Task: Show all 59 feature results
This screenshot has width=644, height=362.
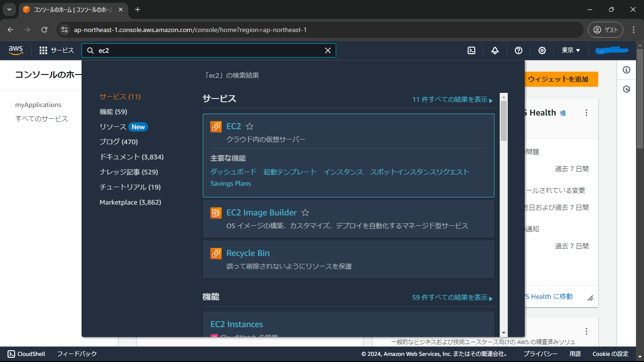Action: coord(452,298)
